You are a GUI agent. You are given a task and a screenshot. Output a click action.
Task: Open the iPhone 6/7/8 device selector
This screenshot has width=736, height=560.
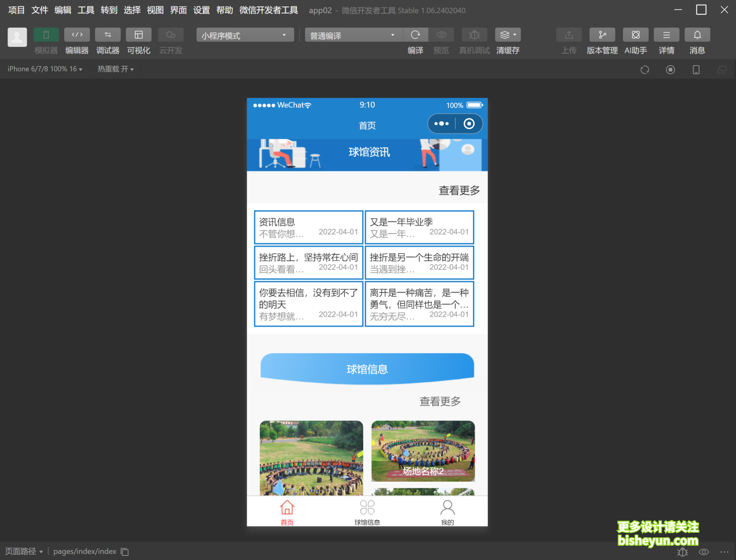pos(45,69)
